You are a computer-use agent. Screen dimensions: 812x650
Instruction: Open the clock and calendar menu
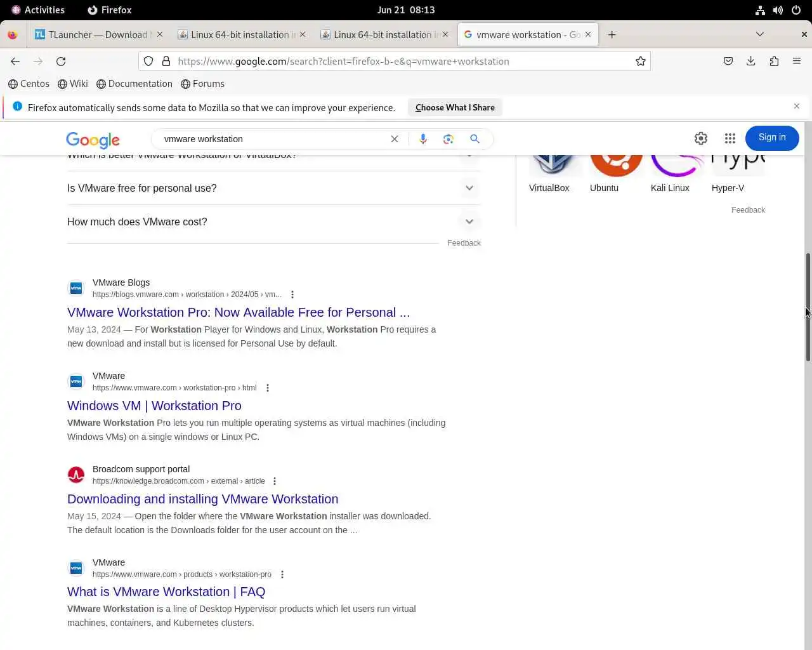406,10
